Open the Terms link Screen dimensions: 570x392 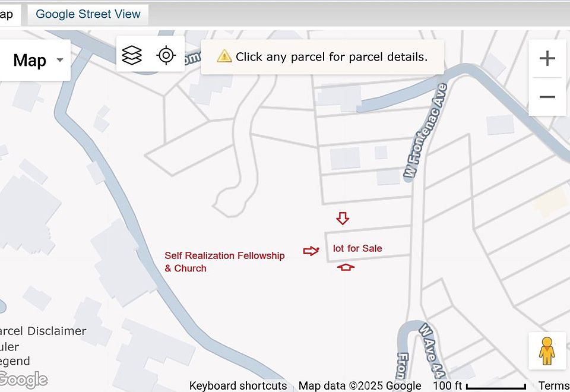pos(553,386)
